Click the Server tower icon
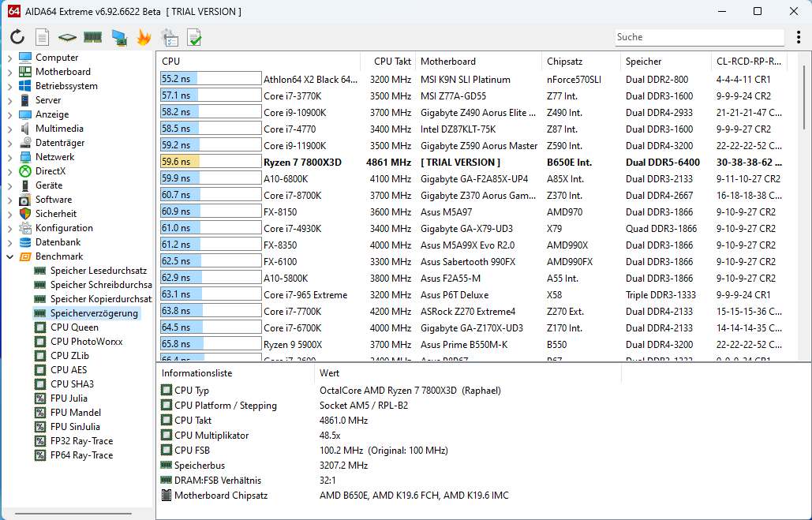The width and height of the screenshot is (812, 520). click(x=25, y=100)
